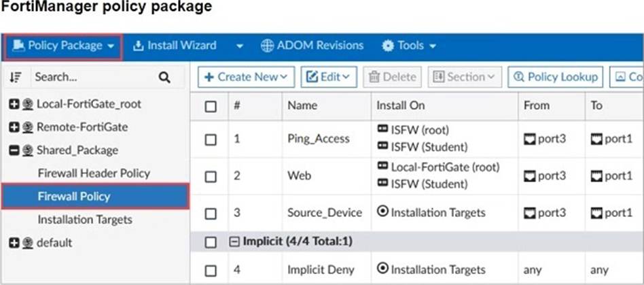Launch the Install Wizard
644x285 pixels.
[x=175, y=46]
